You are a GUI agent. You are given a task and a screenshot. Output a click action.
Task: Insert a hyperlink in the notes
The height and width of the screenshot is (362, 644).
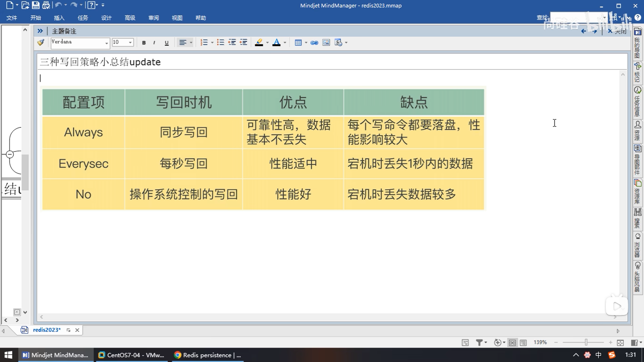click(x=314, y=43)
